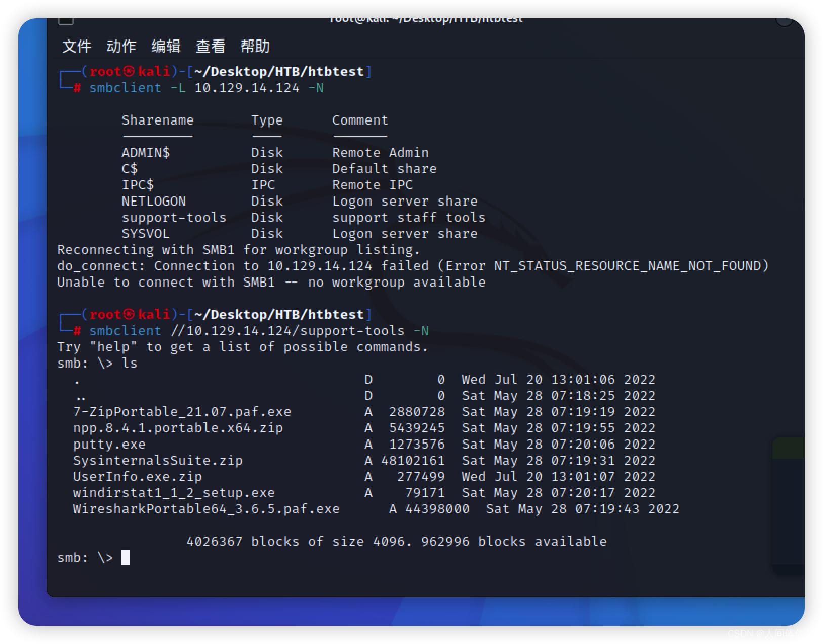823x644 pixels.
Task: Click the file size 2880728
Action: click(x=417, y=412)
